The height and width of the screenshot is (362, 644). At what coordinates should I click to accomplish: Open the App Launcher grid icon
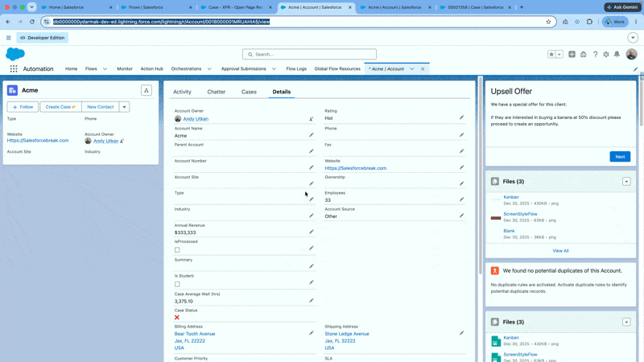[14, 69]
